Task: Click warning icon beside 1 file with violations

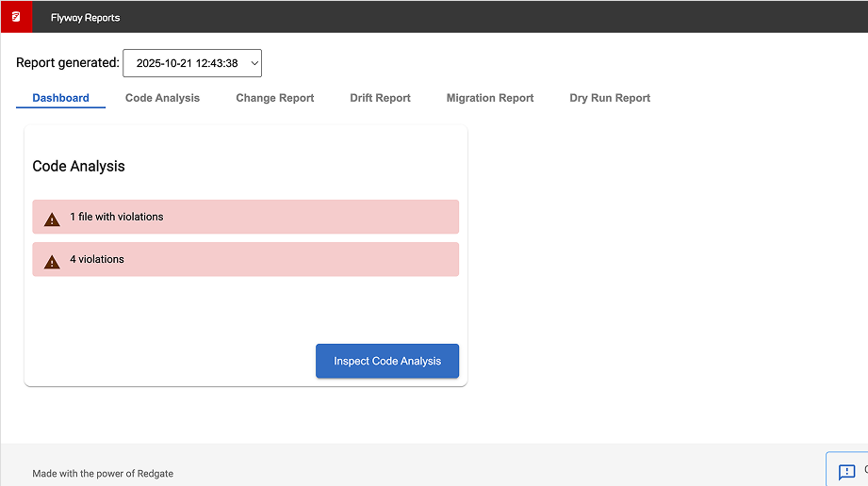Action: [52, 219]
